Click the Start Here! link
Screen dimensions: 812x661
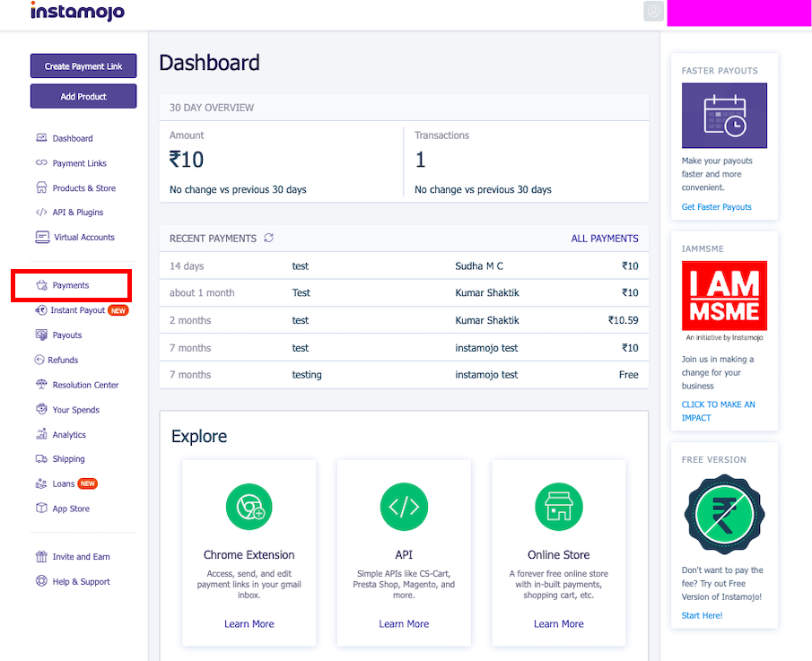[702, 615]
